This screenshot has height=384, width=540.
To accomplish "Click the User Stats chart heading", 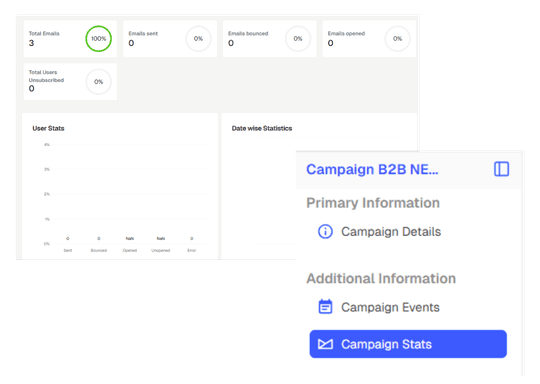I will click(x=48, y=128).
